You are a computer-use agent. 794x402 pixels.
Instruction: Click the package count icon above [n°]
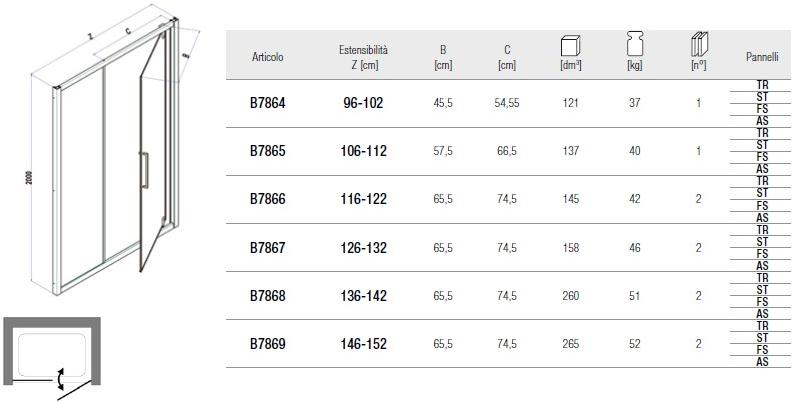point(698,46)
